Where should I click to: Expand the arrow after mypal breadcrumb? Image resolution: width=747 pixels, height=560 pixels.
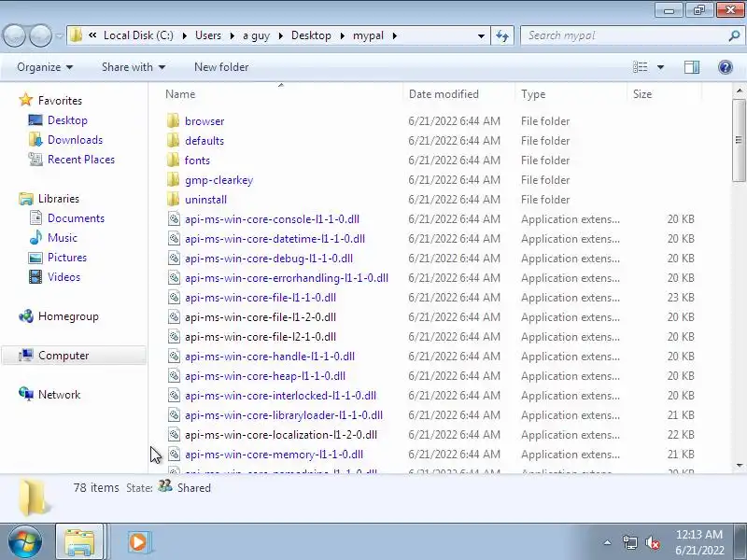point(394,35)
